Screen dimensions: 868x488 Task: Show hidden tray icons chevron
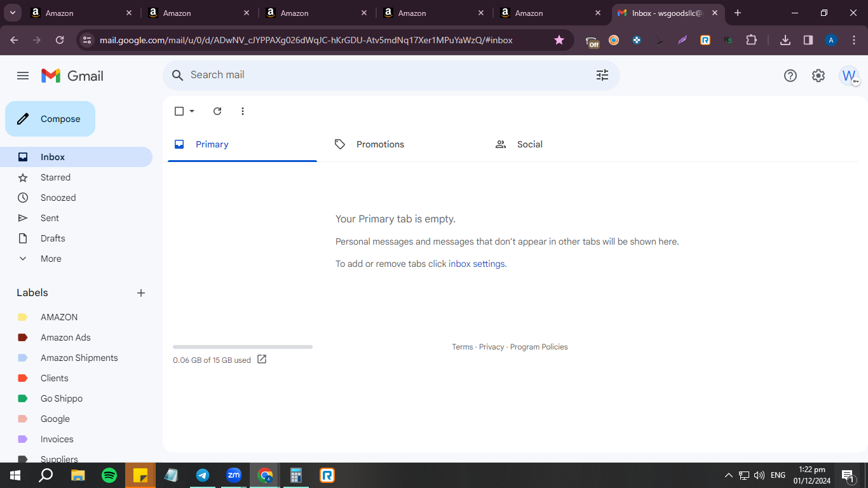pyautogui.click(x=729, y=475)
